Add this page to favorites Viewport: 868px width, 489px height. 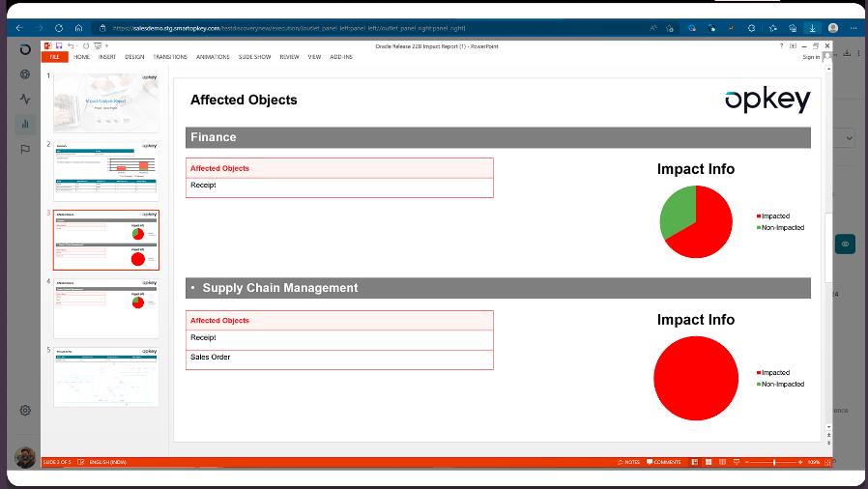tap(670, 28)
